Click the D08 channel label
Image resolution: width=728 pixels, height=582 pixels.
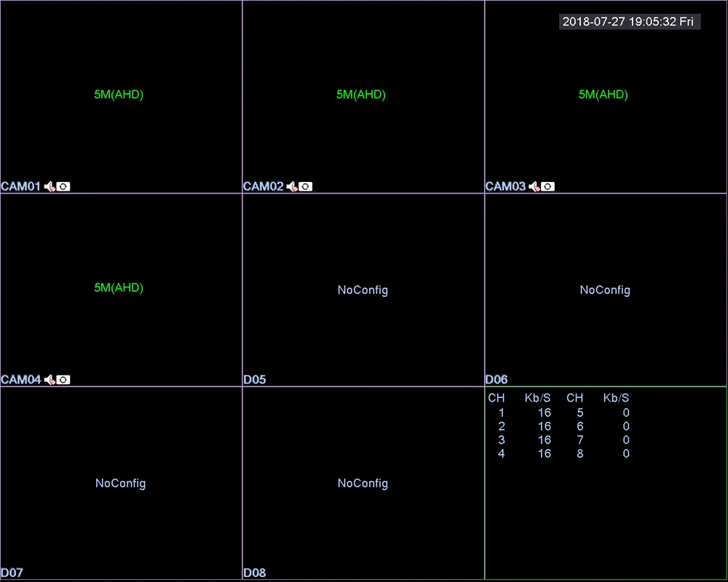[254, 573]
